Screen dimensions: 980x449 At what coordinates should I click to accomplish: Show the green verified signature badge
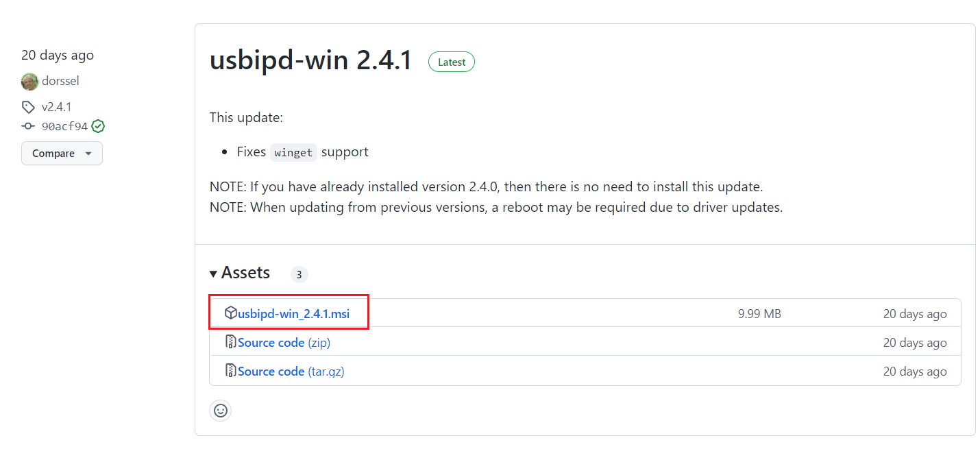pos(98,126)
